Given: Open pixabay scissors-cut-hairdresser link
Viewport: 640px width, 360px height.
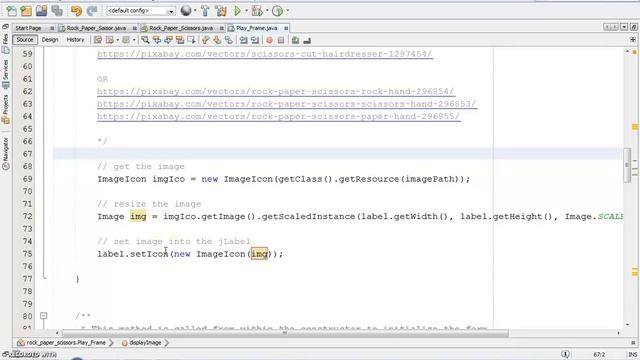Looking at the screenshot, I should [x=264, y=54].
